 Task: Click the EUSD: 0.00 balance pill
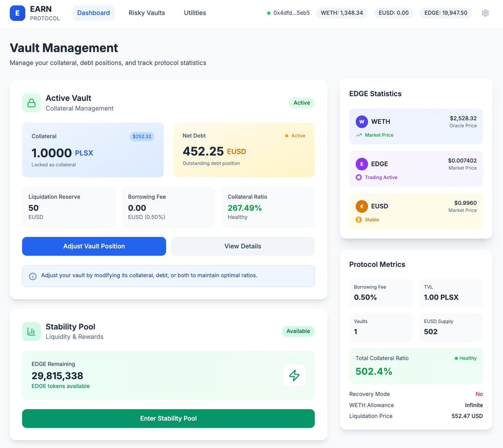tap(394, 13)
